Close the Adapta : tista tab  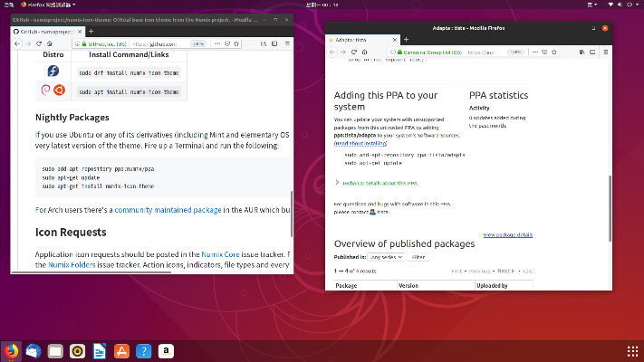(x=393, y=40)
